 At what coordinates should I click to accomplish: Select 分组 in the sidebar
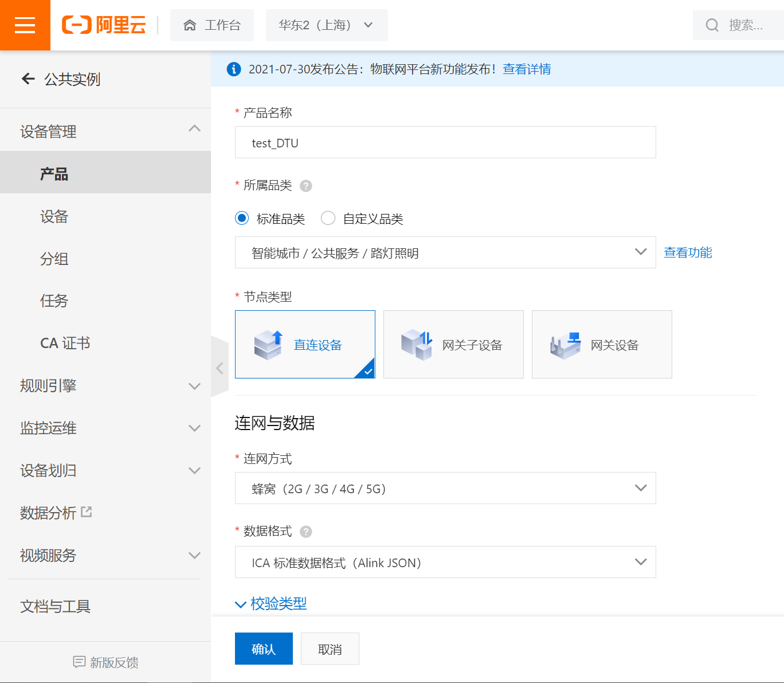(x=105, y=259)
